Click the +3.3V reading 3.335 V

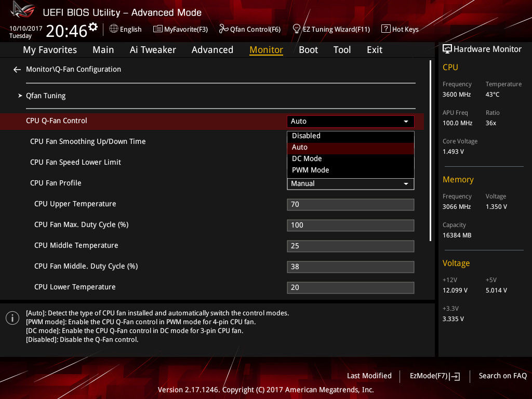click(453, 319)
